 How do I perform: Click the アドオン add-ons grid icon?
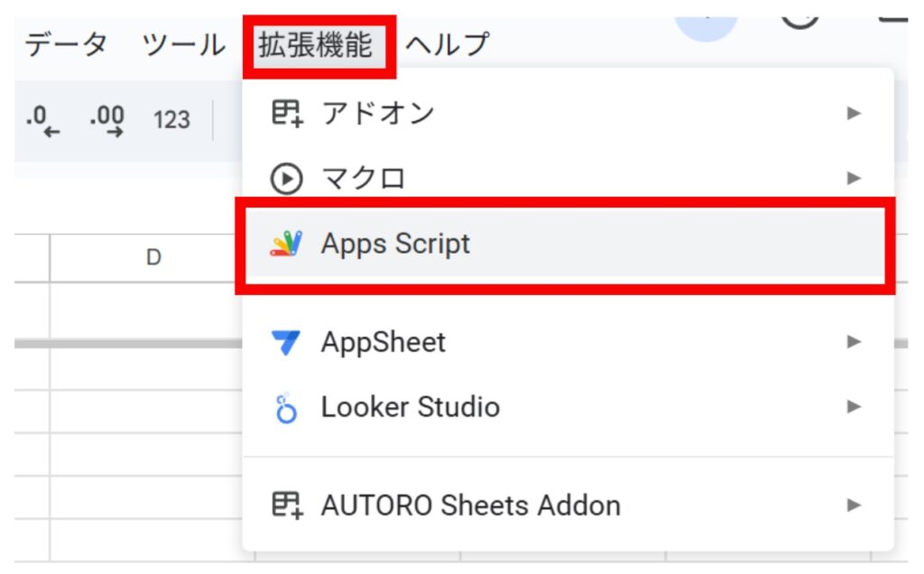[286, 114]
